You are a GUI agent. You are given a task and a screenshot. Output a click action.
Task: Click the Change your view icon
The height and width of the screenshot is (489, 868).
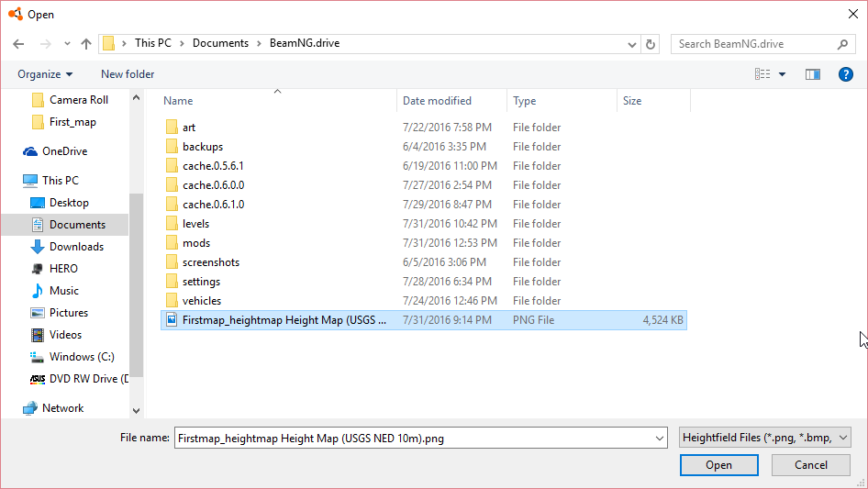tap(762, 74)
